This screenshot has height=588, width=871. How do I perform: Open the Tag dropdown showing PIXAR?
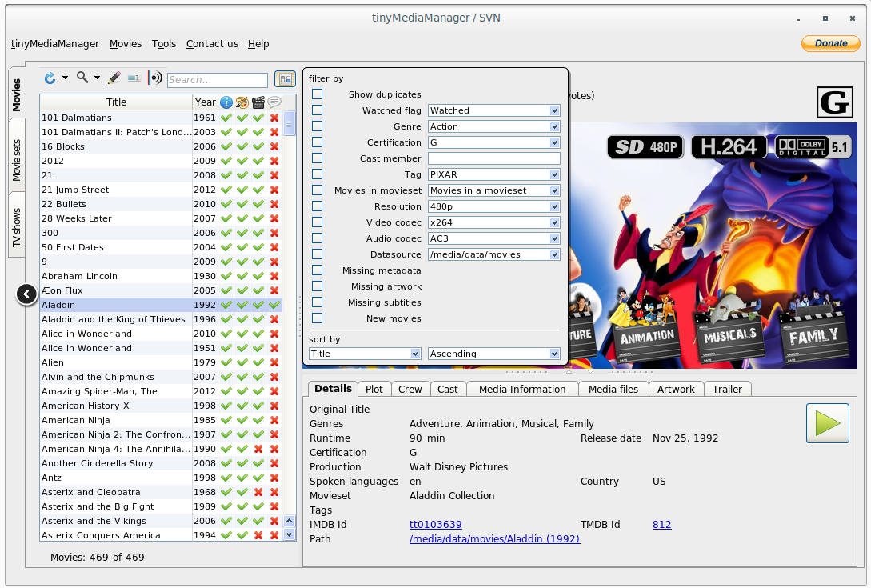pos(493,174)
